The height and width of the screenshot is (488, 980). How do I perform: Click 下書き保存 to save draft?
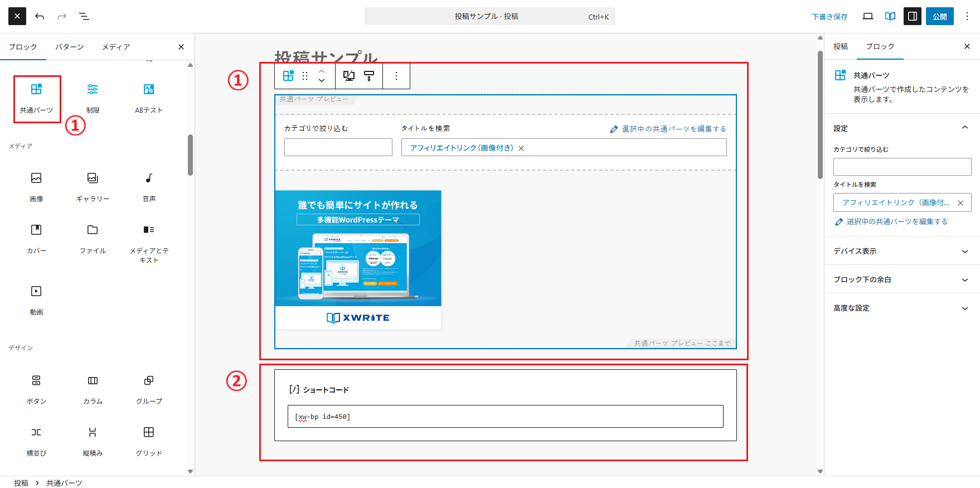829,17
